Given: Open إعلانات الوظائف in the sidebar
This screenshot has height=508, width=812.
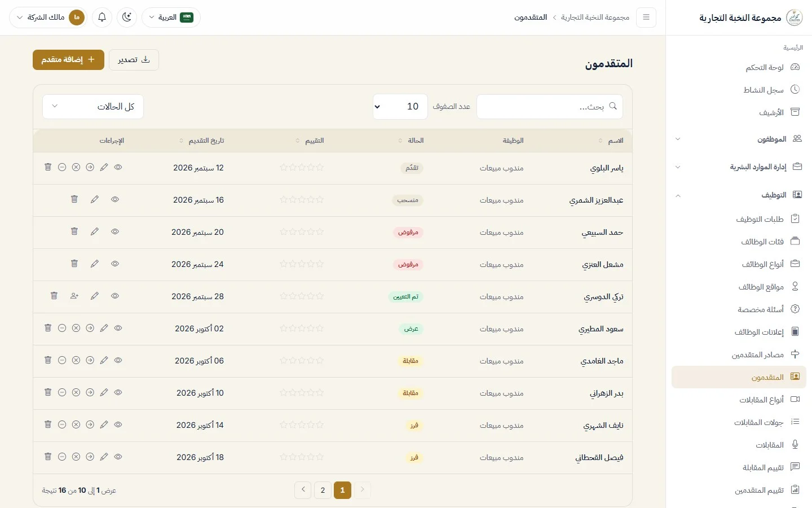Looking at the screenshot, I should pyautogui.click(x=739, y=332).
